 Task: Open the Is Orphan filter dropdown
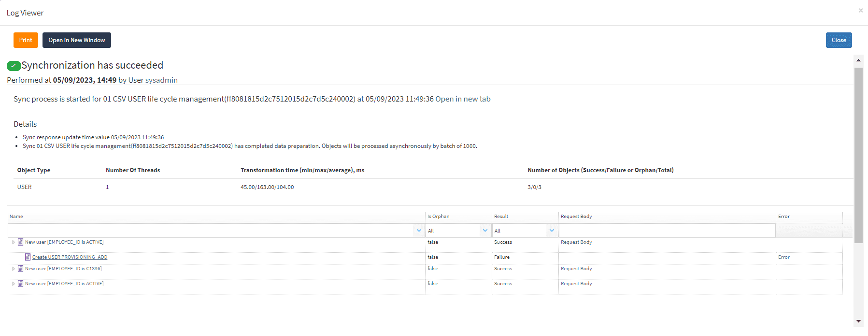pos(485,231)
